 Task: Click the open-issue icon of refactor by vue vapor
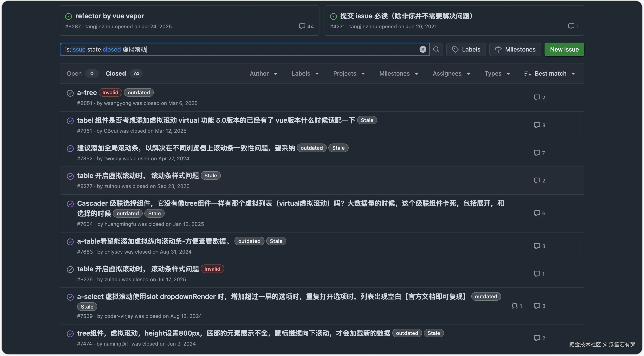pos(69,16)
